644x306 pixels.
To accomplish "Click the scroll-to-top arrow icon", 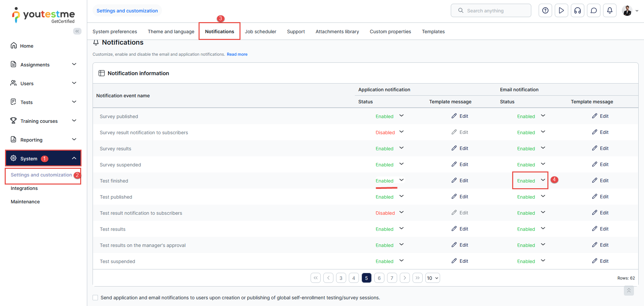I will [629, 291].
